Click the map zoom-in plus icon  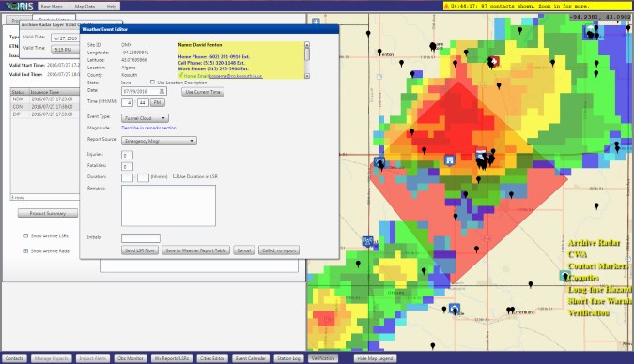click(x=316, y=22)
